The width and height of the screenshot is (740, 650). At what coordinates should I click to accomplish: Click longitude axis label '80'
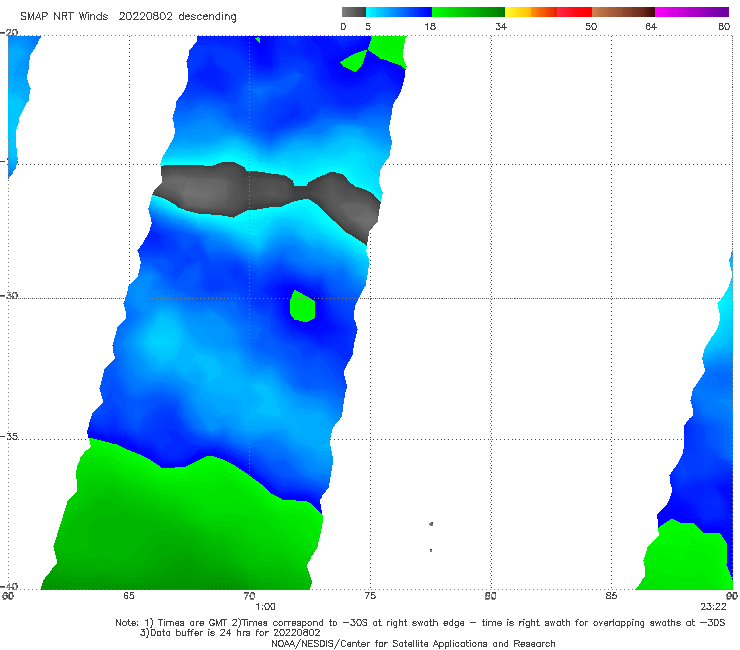coord(490,596)
